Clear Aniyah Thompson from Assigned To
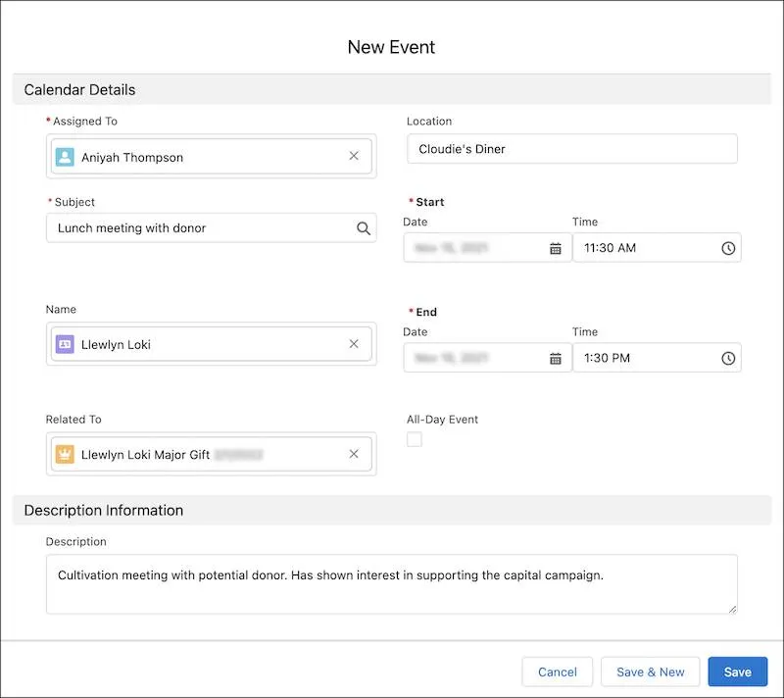784x698 pixels. [354, 156]
